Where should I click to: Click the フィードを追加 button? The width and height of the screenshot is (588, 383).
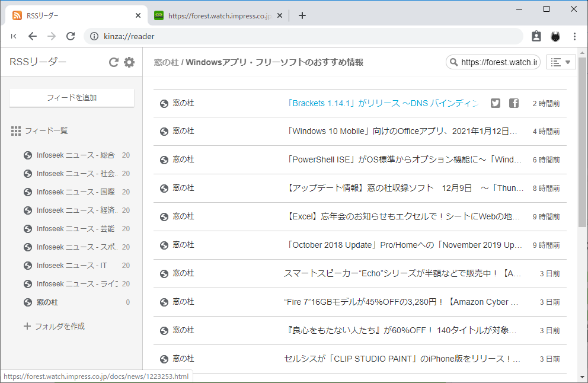point(71,97)
